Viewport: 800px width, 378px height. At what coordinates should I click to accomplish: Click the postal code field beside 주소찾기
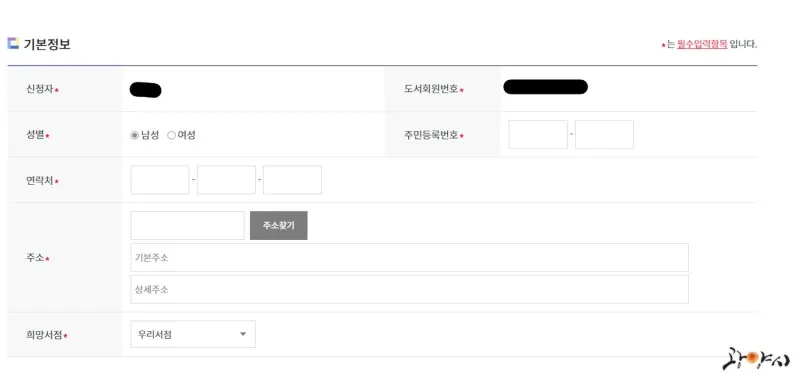click(188, 225)
